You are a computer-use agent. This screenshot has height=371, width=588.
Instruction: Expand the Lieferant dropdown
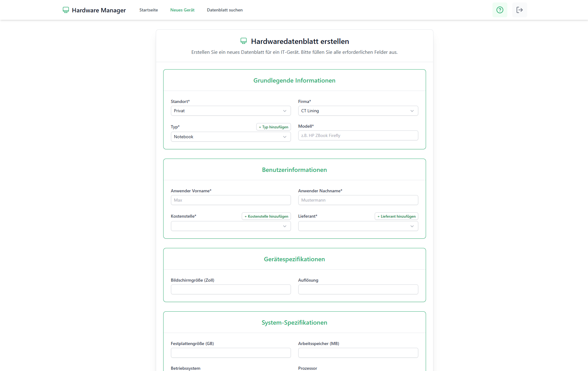[x=358, y=226]
